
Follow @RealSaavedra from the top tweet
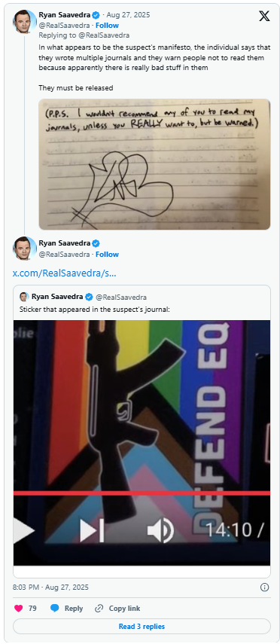tap(107, 25)
